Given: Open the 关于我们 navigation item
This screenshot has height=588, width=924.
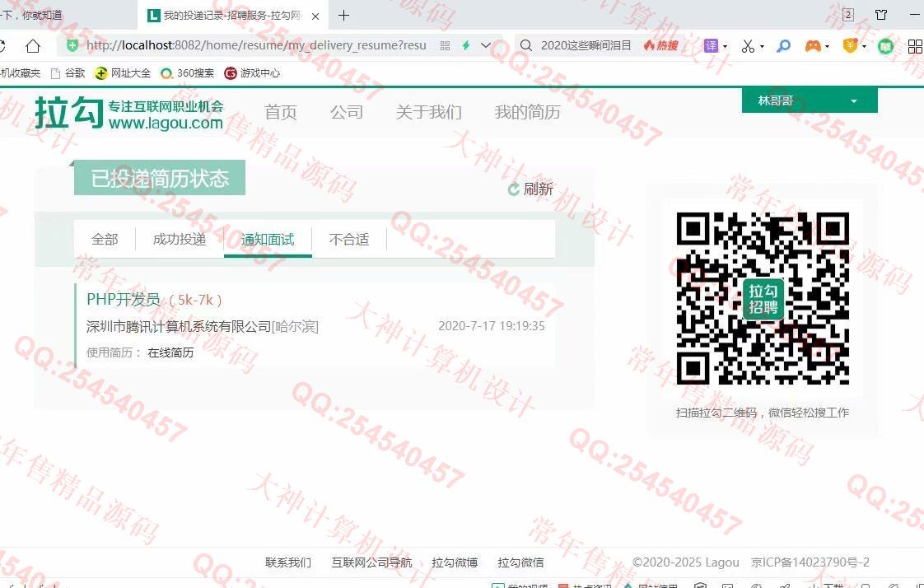Looking at the screenshot, I should [x=428, y=112].
